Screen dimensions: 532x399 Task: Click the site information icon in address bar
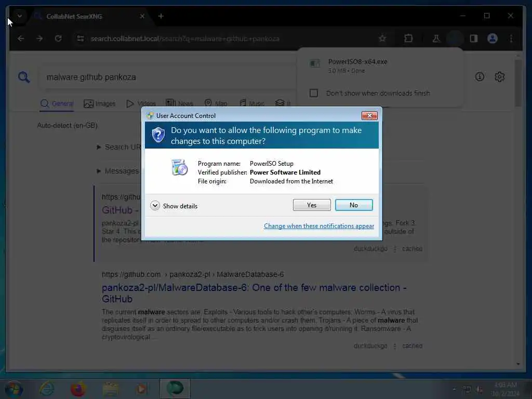[x=81, y=38]
